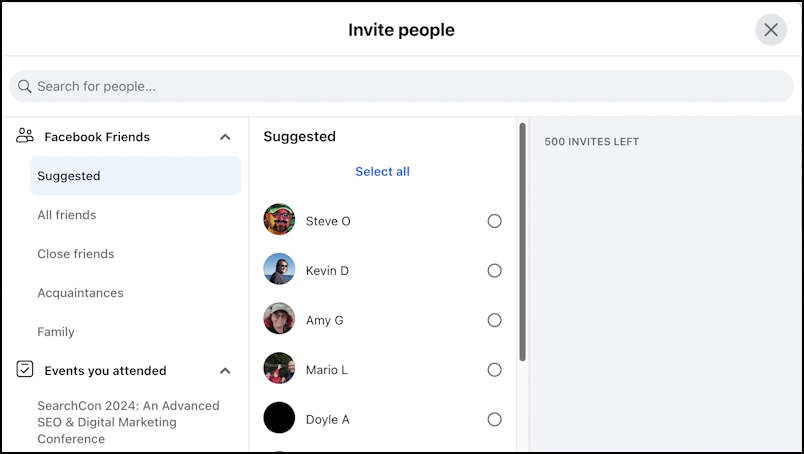804x454 pixels.
Task: Select the radio button for Steve O
Action: pyautogui.click(x=494, y=221)
